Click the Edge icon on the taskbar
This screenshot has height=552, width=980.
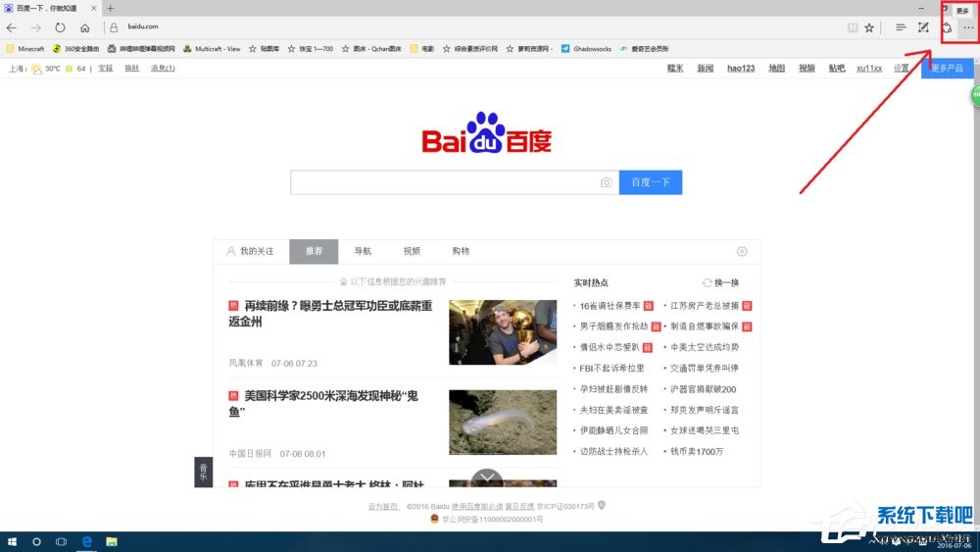click(x=86, y=541)
